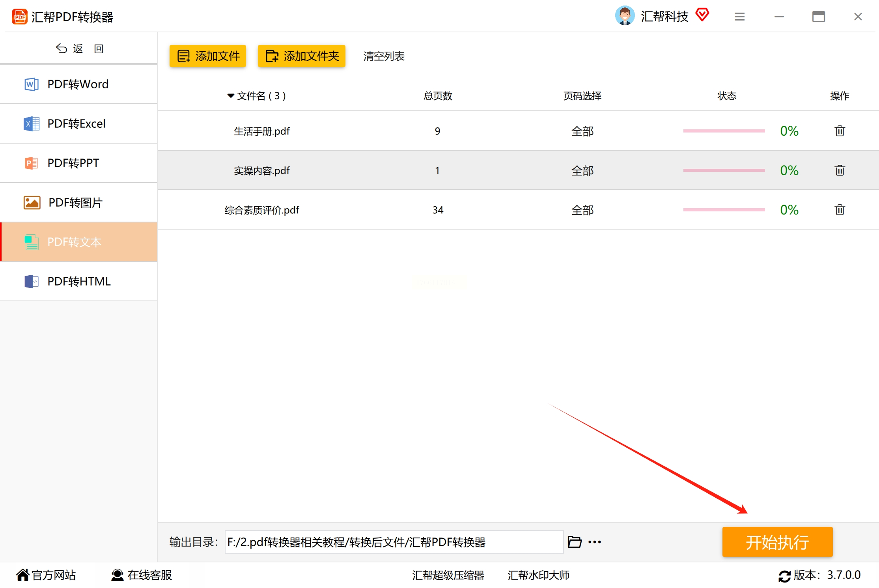Choose the PDF转HTML sidebar option
Image resolution: width=879 pixels, height=588 pixels.
click(78, 282)
